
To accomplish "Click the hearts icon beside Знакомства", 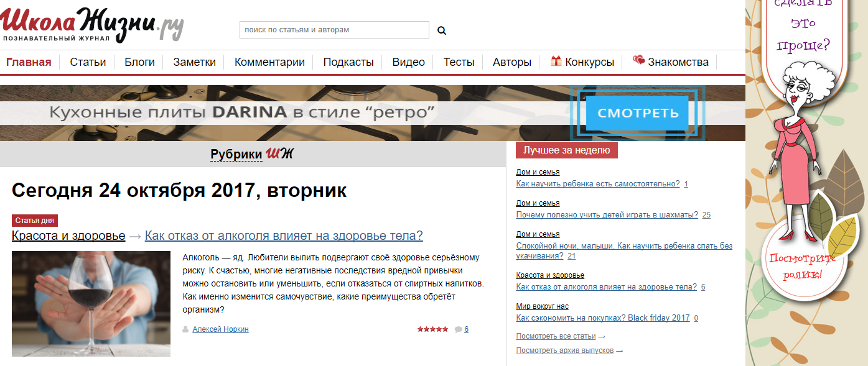I will coord(638,60).
